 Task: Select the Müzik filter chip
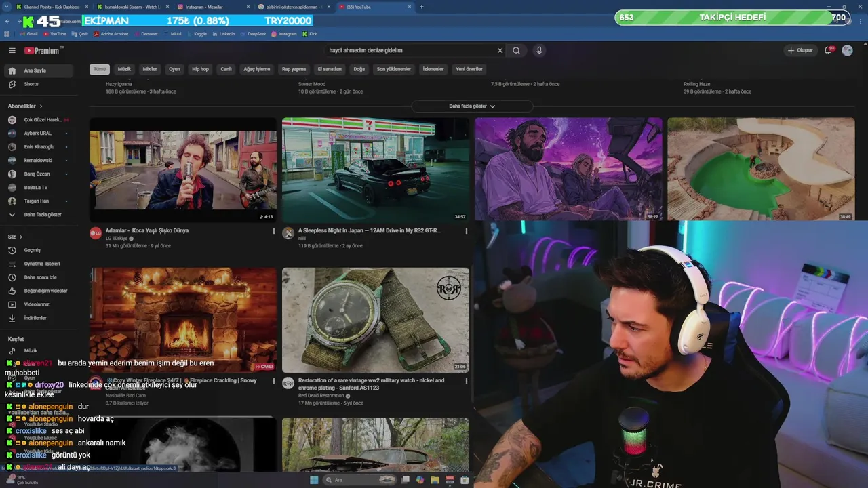[x=125, y=69]
